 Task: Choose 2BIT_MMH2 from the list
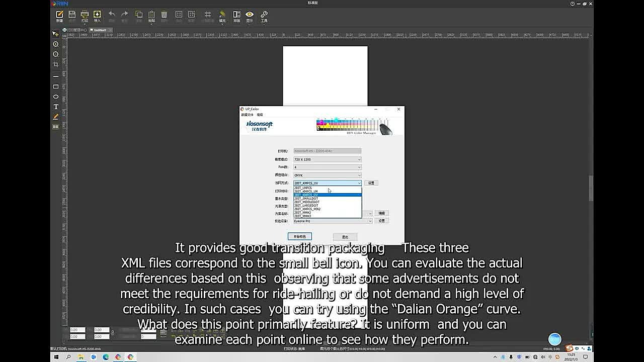tap(328, 212)
